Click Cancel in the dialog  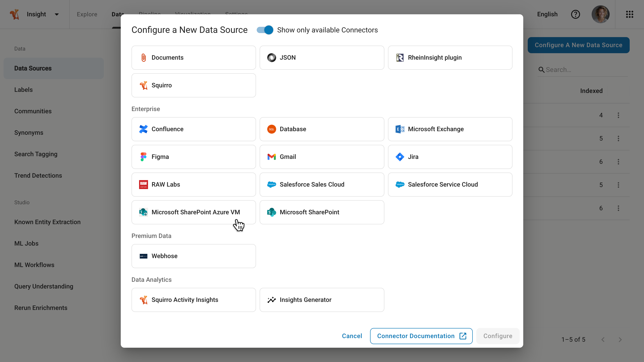pos(352,336)
